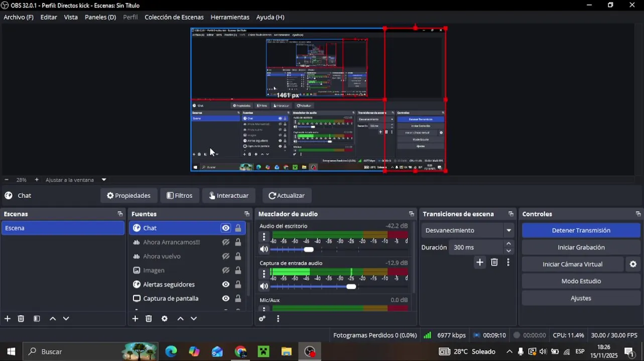Open virtual camera settings gear
Image resolution: width=644 pixels, height=361 pixels.
(633, 264)
